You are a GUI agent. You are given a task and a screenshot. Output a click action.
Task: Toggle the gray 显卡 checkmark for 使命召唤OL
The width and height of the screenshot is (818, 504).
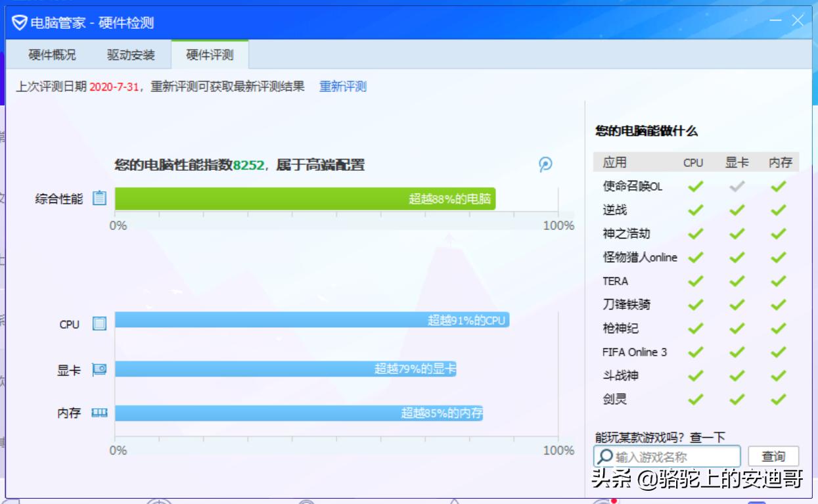tap(736, 186)
